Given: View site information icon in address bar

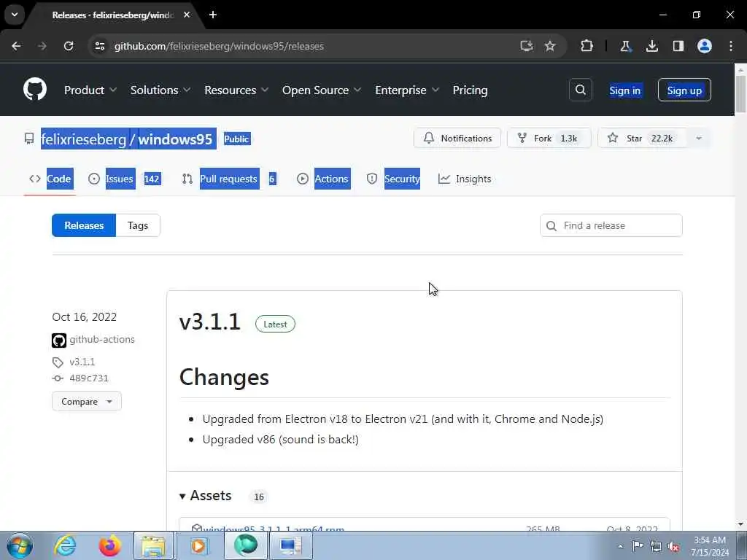Looking at the screenshot, I should [99, 46].
